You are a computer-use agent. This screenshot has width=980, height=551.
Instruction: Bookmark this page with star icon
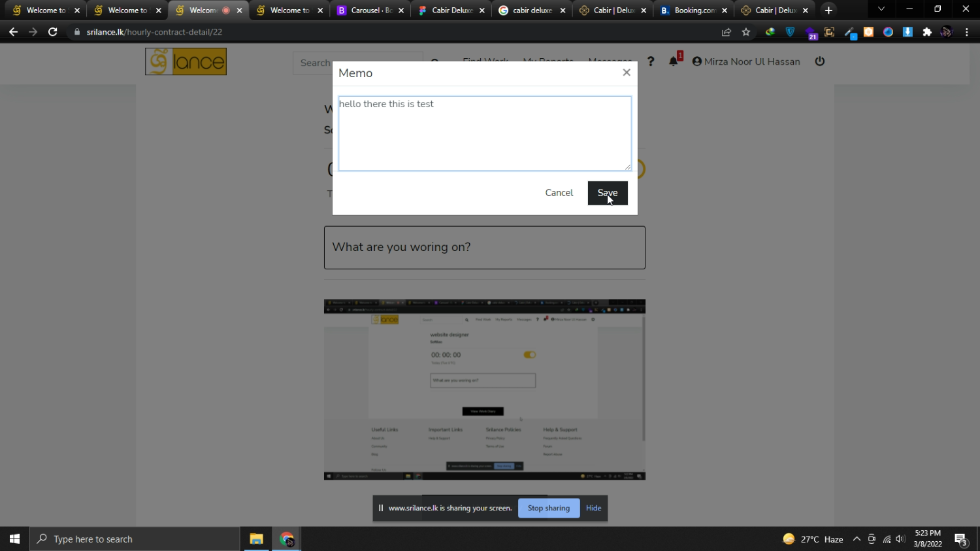pyautogui.click(x=745, y=32)
